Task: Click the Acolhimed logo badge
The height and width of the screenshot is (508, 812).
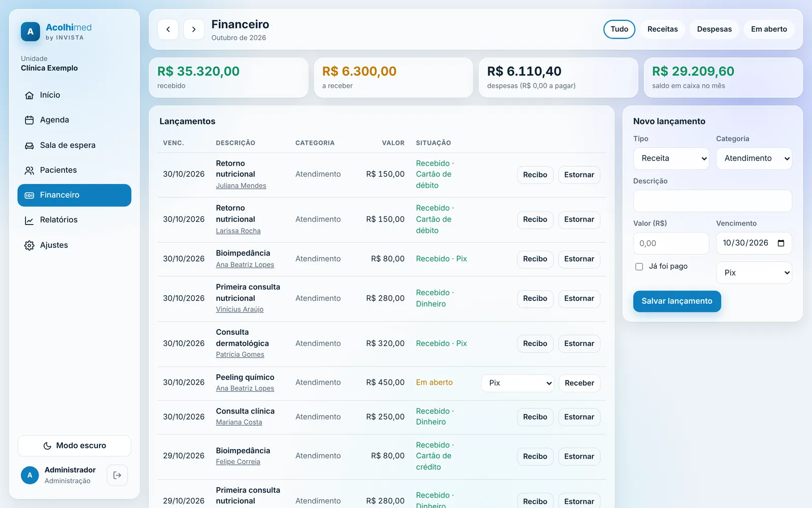Action: (x=30, y=31)
